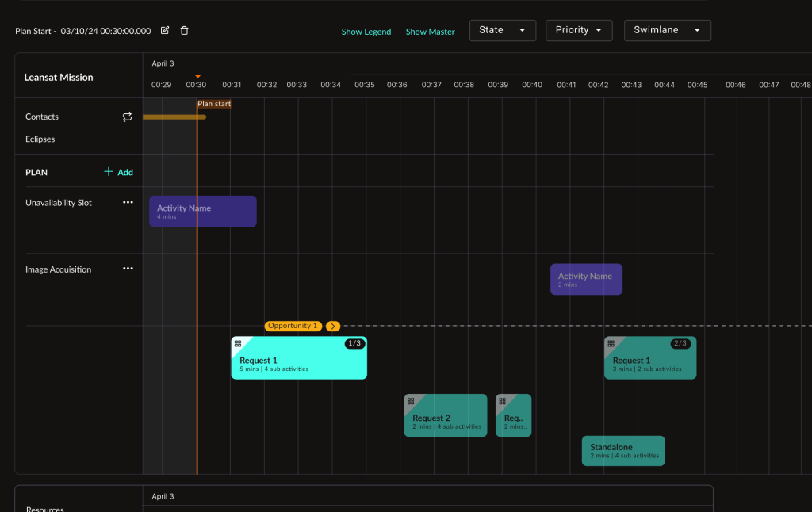The width and height of the screenshot is (812, 512).
Task: Refresh Contacts with the loop icon
Action: 127,117
